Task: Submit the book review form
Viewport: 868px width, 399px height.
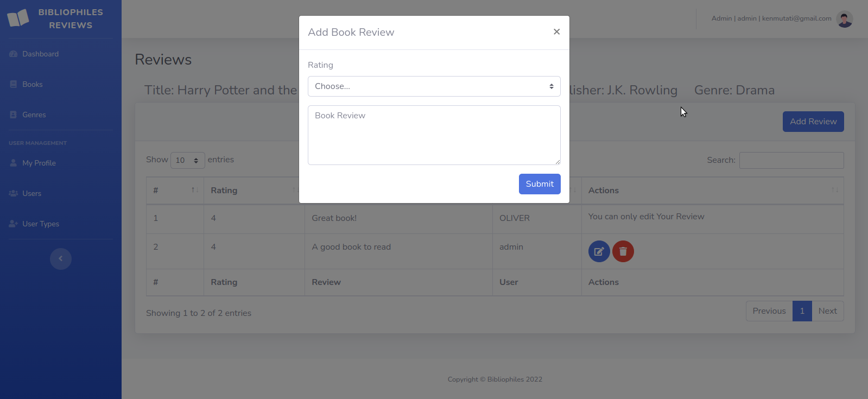Action: tap(540, 184)
